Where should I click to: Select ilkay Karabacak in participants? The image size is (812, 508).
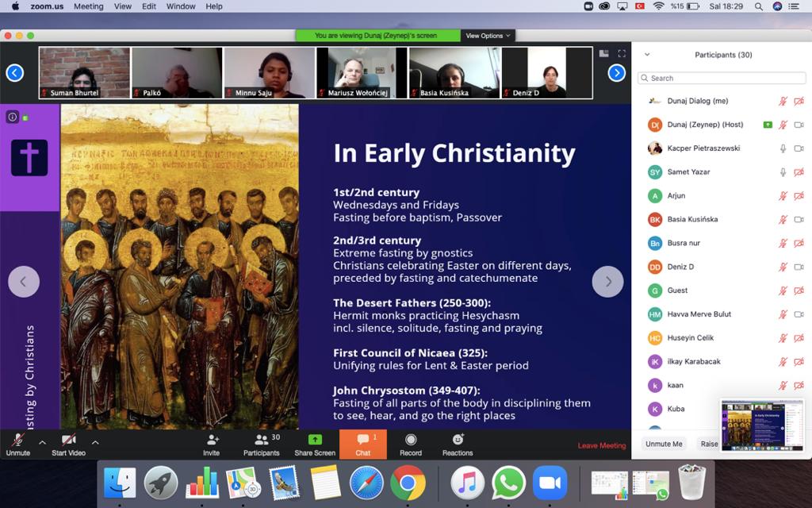click(x=722, y=362)
